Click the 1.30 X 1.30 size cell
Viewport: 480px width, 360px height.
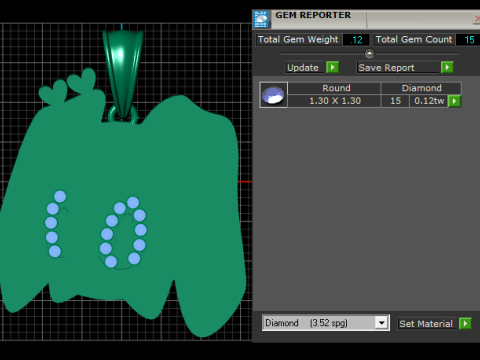334,101
